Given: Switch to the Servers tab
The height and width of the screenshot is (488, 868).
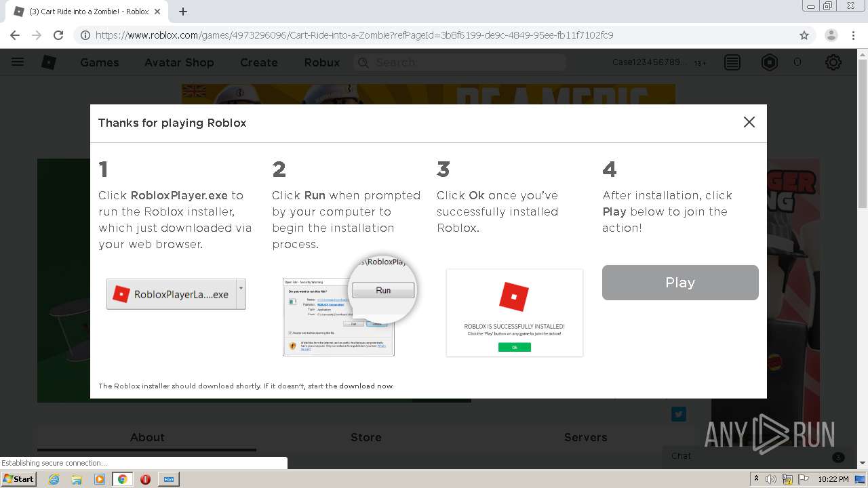Looking at the screenshot, I should (586, 438).
